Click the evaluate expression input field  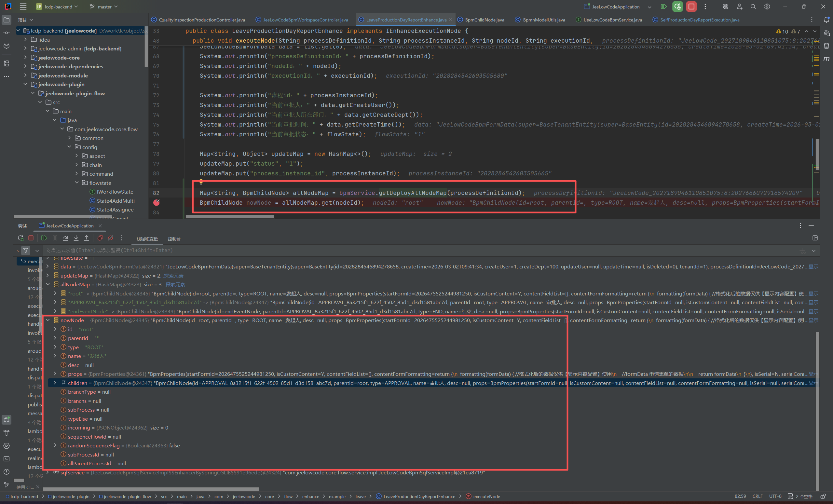(237, 251)
